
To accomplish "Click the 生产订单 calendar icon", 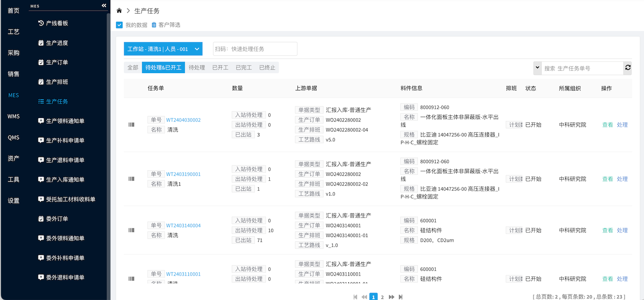I will click(x=41, y=62).
